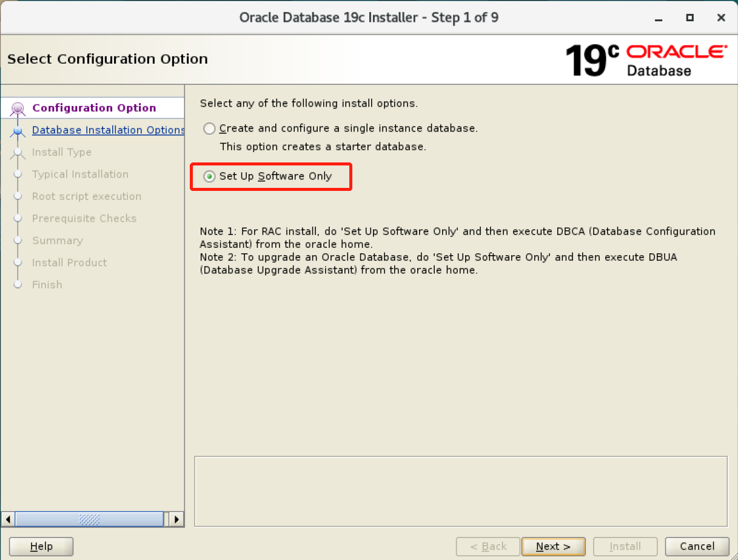Click the empty message text area at bottom
738x560 pixels.
tap(461, 492)
